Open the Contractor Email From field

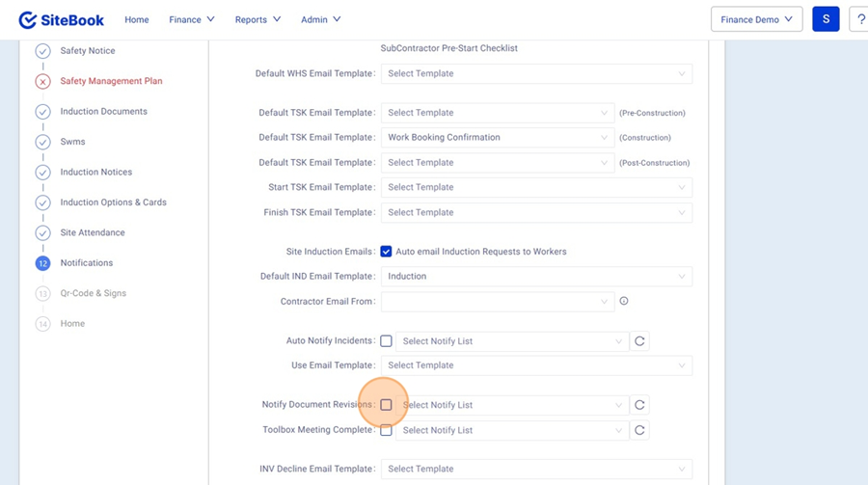click(x=498, y=302)
